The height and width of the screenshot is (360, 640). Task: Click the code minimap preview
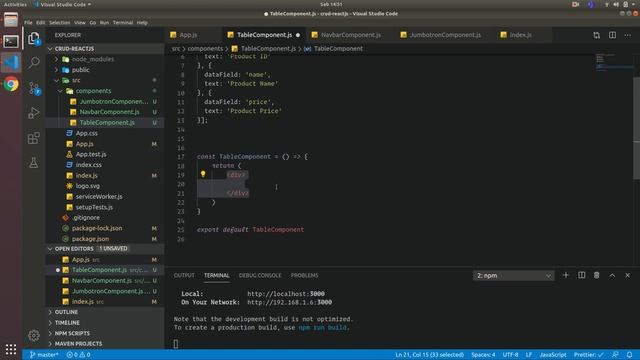coord(613,62)
